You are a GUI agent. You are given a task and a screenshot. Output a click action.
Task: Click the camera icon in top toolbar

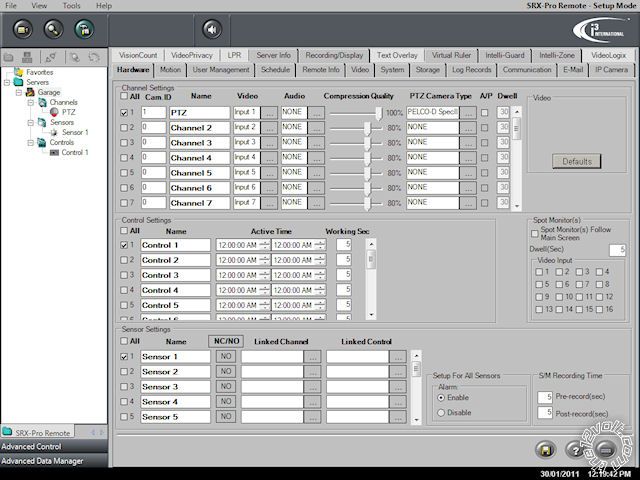23,28
